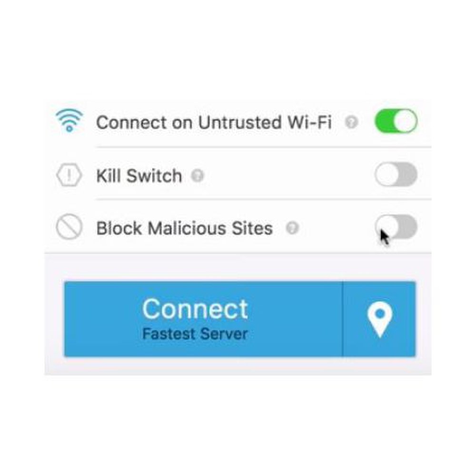Screen dimensions: 476x476
Task: Click the Block Malicious Sites prohibition icon
Action: [x=69, y=227]
